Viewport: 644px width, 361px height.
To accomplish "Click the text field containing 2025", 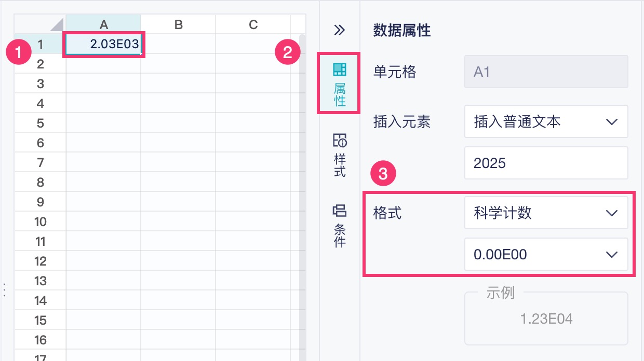I will click(546, 163).
